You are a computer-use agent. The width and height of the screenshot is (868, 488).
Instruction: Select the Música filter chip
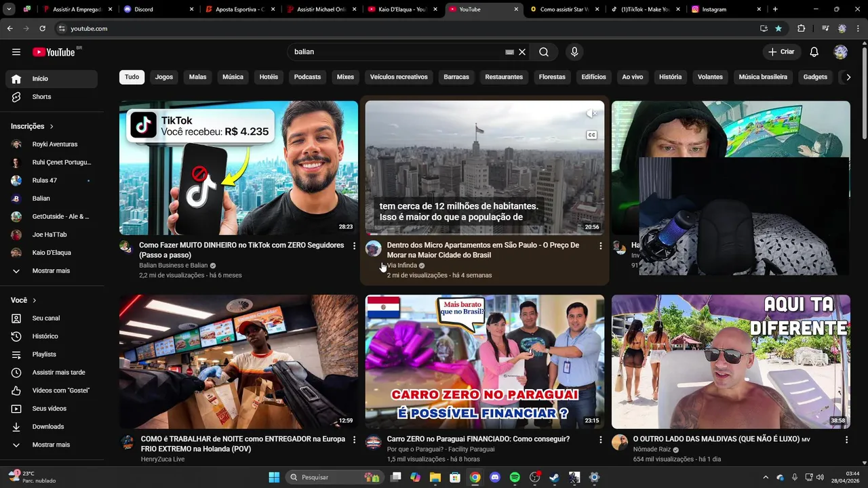(233, 77)
